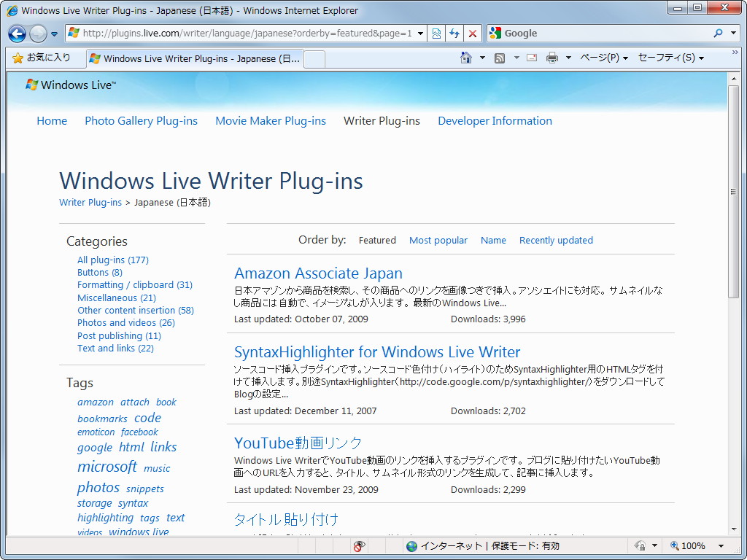The image size is (747, 560).
Task: Select the Featured sort order
Action: pyautogui.click(x=377, y=241)
